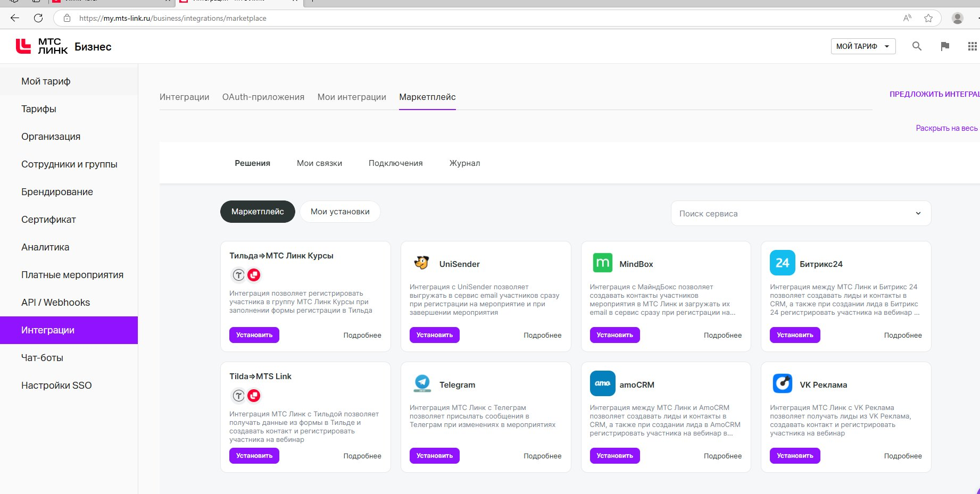The image size is (980, 494).
Task: Open Подробнее for UniSender
Action: 543,335
